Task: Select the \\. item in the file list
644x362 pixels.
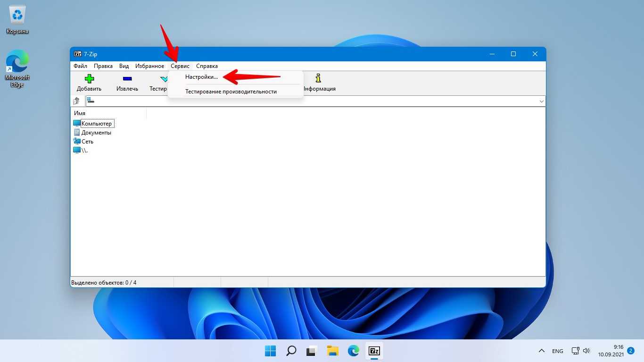Action: (84, 151)
